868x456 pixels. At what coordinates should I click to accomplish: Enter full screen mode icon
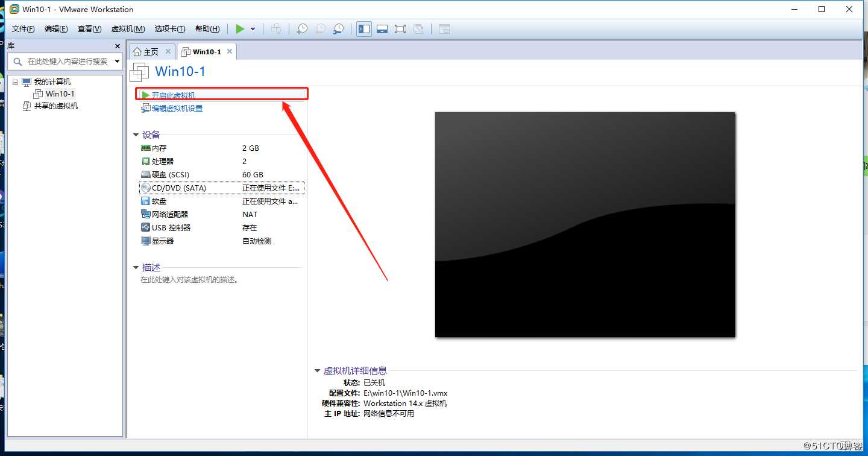(400, 29)
